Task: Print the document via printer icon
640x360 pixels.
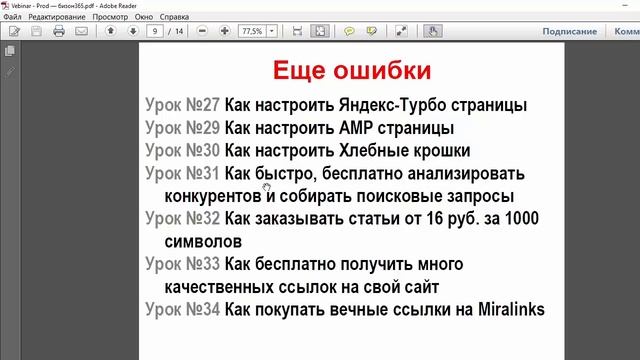Action: [x=59, y=31]
